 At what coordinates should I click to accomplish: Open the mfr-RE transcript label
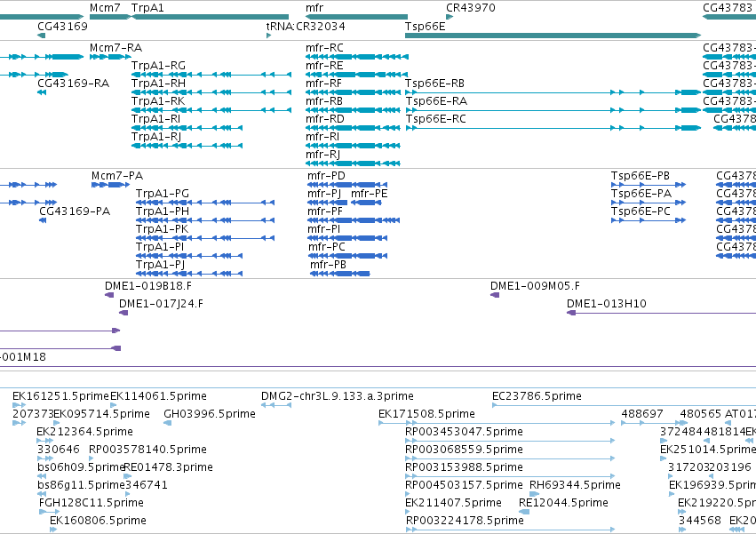324,66
